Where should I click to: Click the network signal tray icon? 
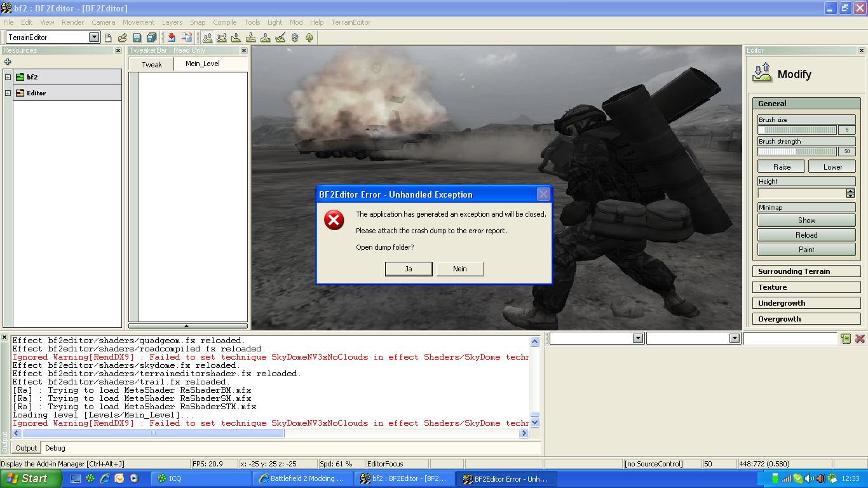pos(787,478)
